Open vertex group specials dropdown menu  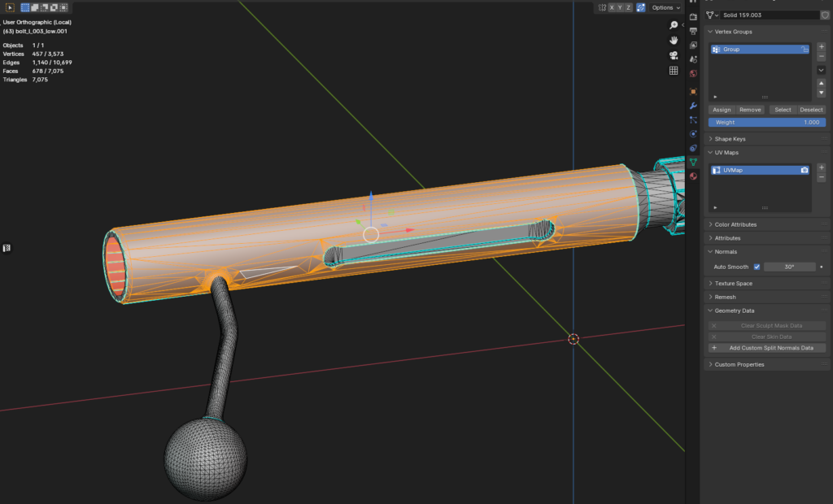pos(822,70)
